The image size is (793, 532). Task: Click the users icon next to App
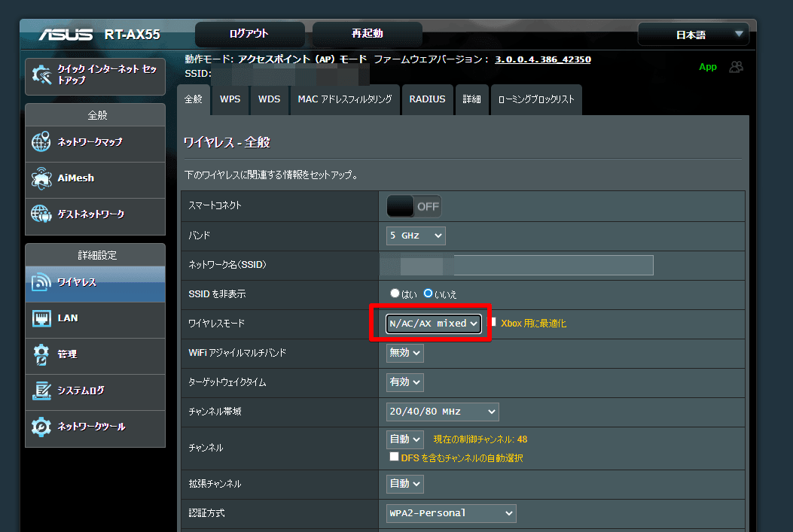point(736,67)
